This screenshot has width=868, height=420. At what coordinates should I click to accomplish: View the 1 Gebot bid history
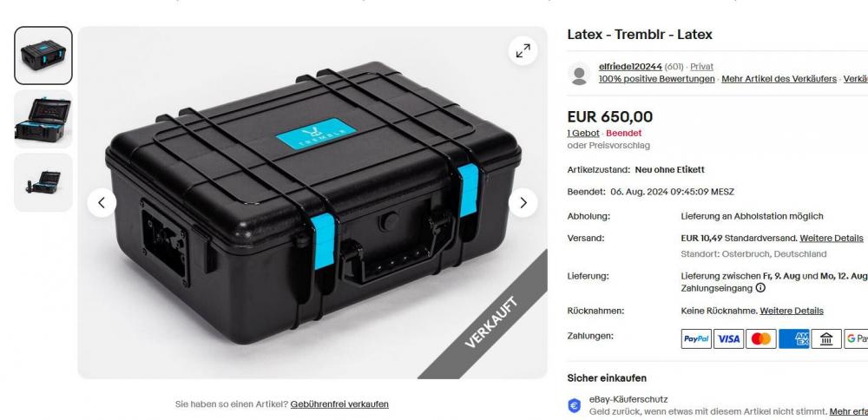(x=583, y=134)
